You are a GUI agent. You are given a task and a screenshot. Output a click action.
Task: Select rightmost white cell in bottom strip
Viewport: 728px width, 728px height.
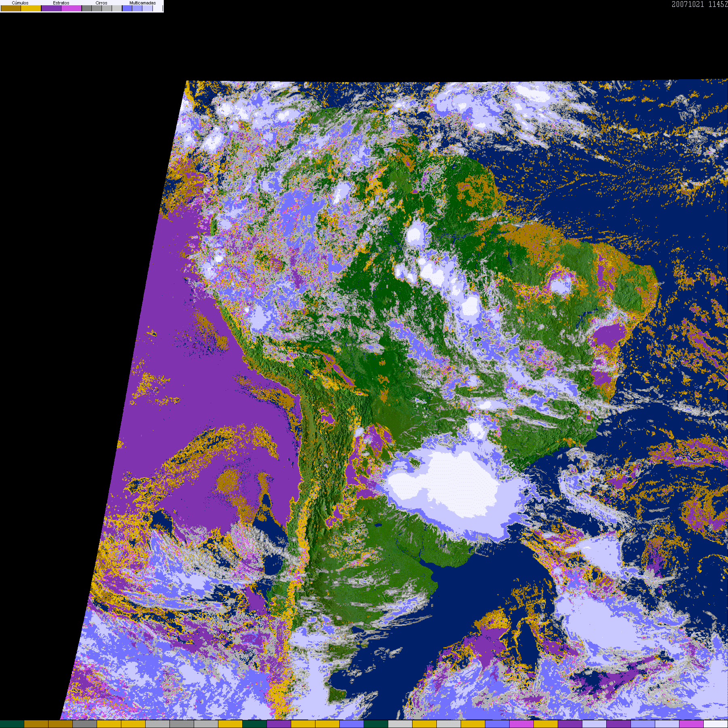(x=715, y=724)
